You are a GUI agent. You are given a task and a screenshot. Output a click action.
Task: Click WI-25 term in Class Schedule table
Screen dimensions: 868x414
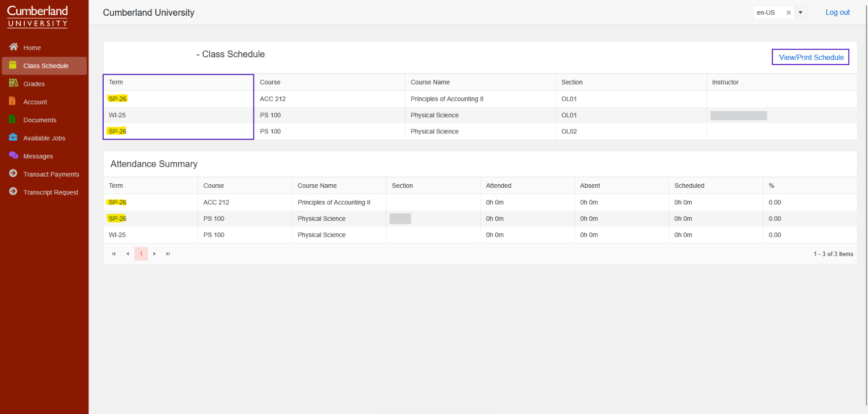click(117, 115)
